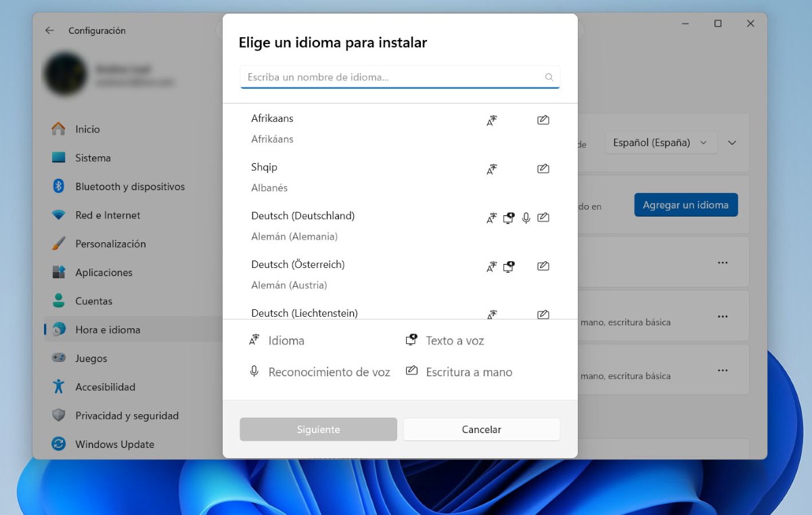This screenshot has height=515, width=812.
Task: Cancel the language installation dialog
Action: pos(481,429)
